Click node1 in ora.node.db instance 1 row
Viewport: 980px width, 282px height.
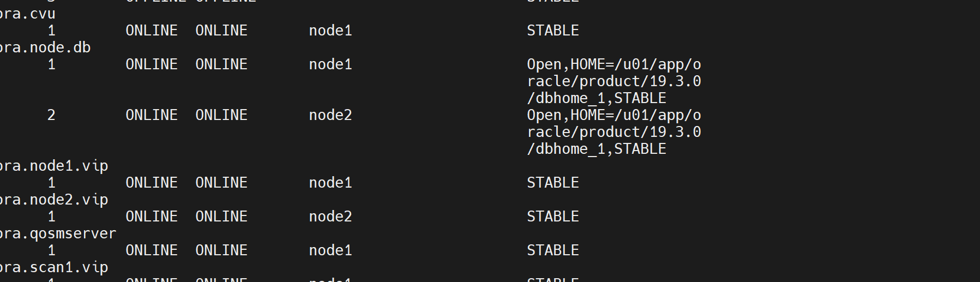click(330, 64)
